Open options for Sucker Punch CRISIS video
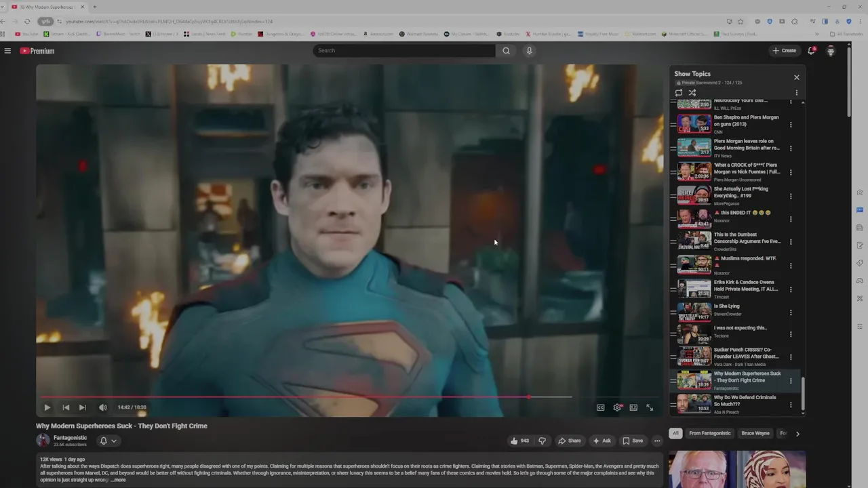Viewport: 868px width, 488px height. tap(791, 357)
